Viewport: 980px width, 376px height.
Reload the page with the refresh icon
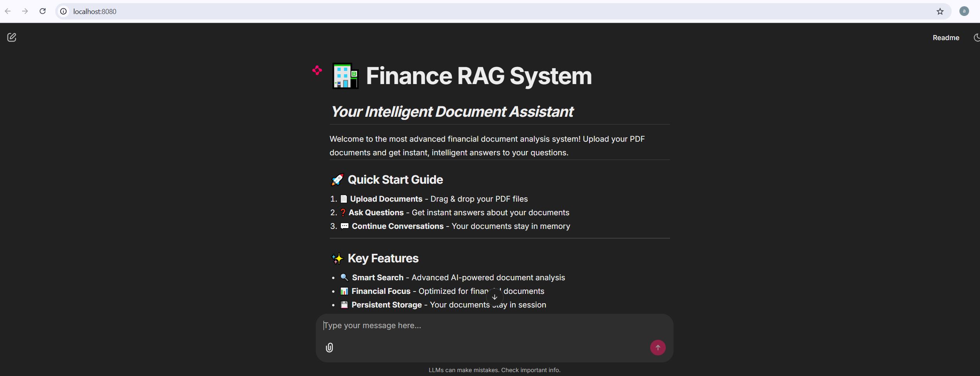pos(42,11)
